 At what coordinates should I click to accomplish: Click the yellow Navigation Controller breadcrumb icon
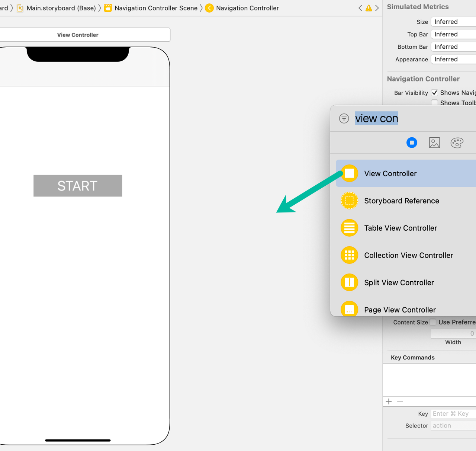click(209, 8)
